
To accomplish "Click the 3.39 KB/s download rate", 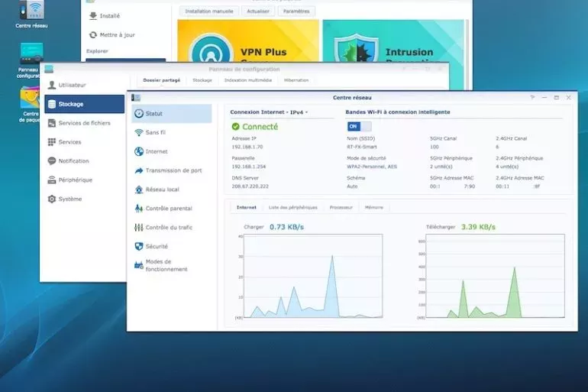I will click(x=478, y=227).
